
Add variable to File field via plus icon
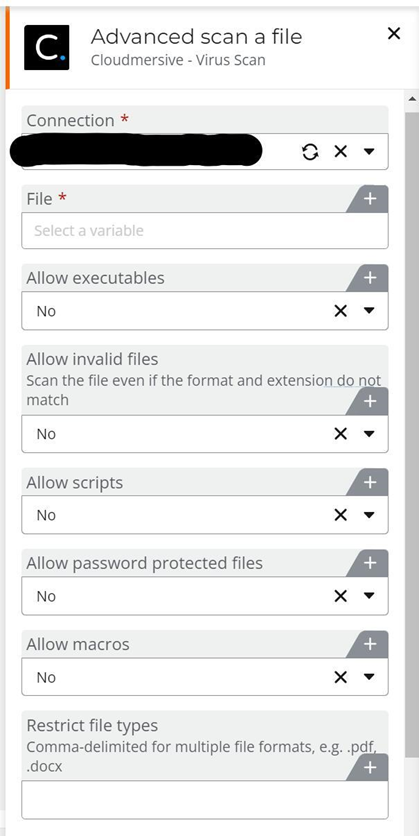coord(370,199)
